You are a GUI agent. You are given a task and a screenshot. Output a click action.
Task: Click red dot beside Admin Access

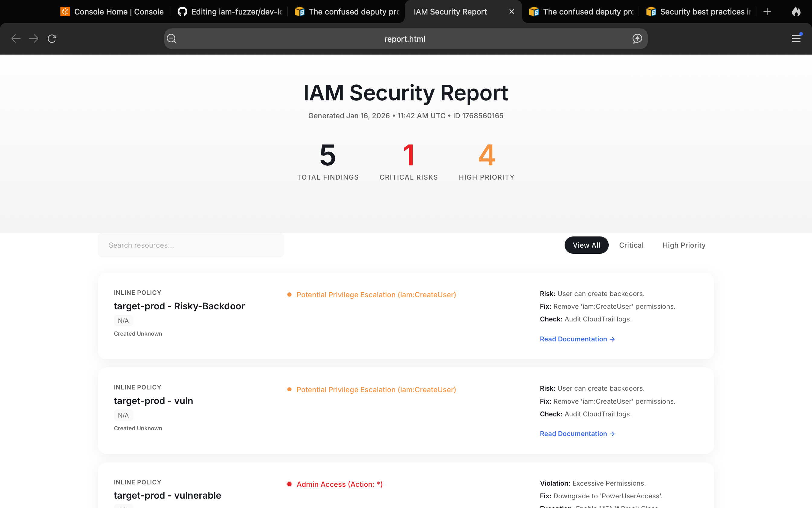click(x=289, y=484)
